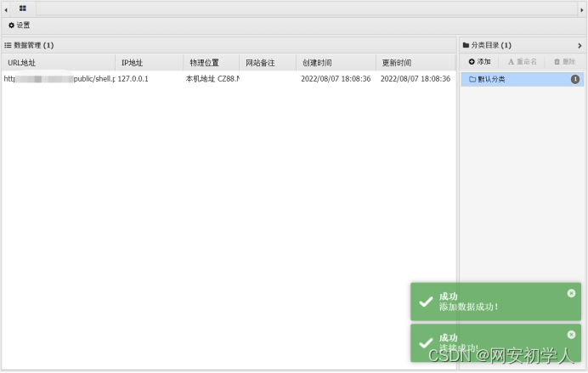Collapse the 分类目录 panel with the chevron
Image resolution: width=588 pixels, height=373 pixels.
pos(580,45)
